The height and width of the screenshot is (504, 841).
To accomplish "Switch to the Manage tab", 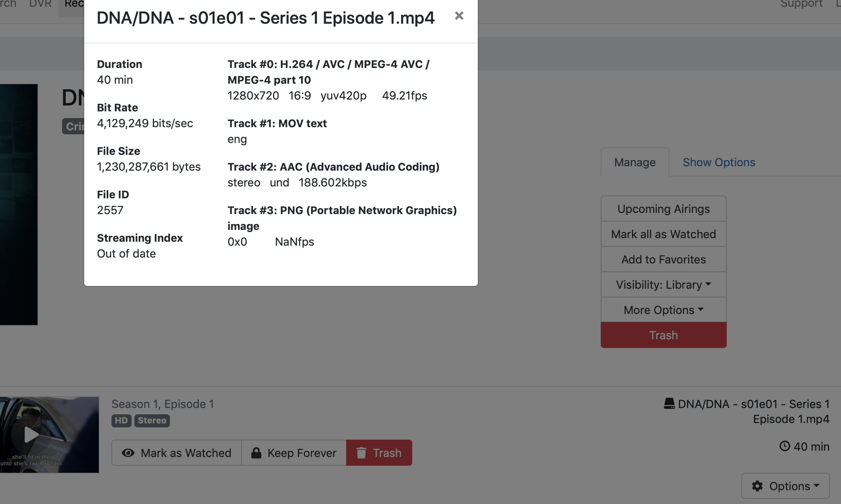I will click(x=635, y=162).
